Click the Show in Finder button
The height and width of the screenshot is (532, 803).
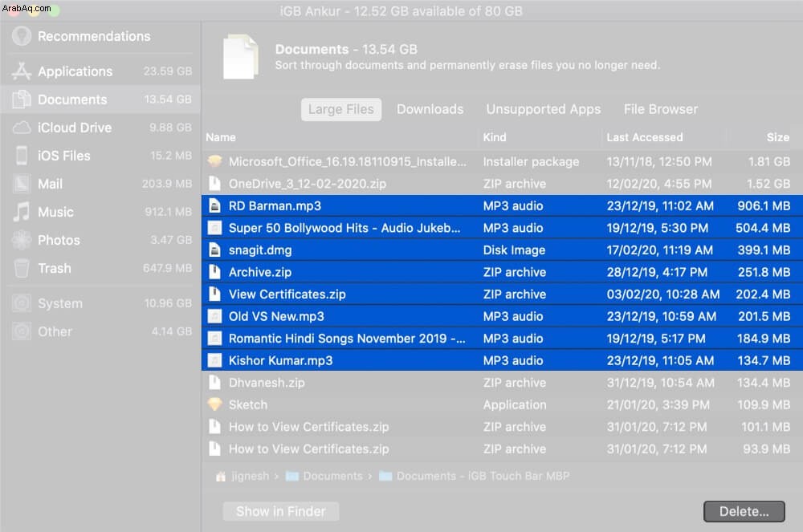click(280, 512)
